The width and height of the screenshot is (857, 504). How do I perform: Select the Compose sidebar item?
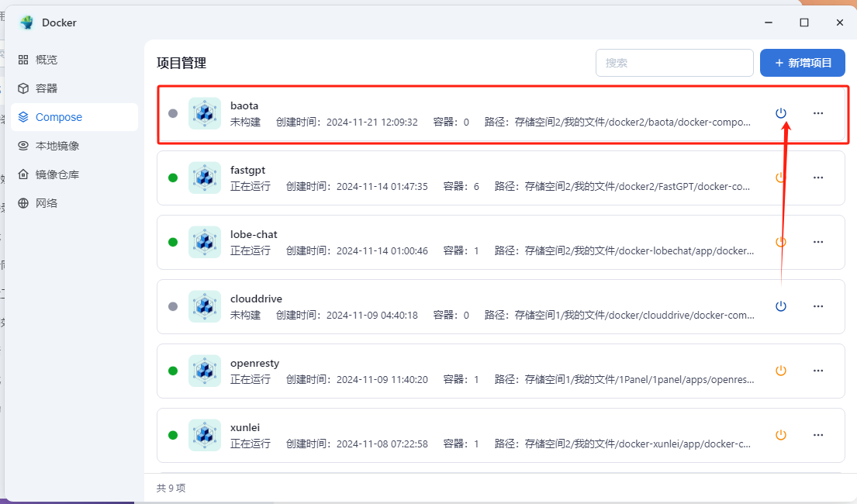pos(74,117)
